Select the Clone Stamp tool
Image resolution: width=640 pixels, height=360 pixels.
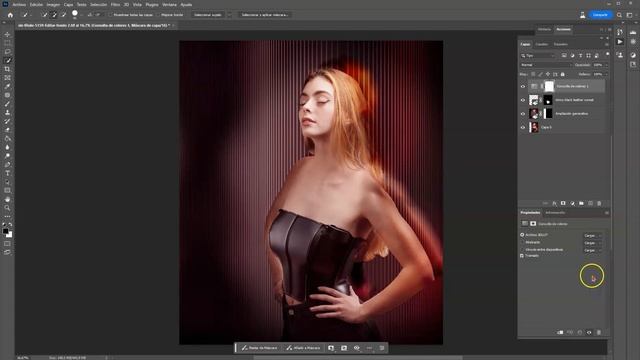[x=7, y=113]
